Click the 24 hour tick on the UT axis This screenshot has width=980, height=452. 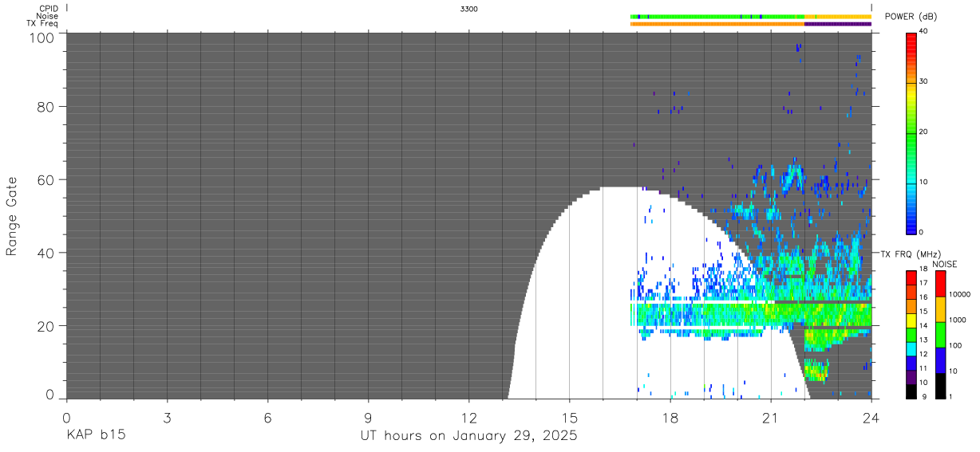pos(871,418)
